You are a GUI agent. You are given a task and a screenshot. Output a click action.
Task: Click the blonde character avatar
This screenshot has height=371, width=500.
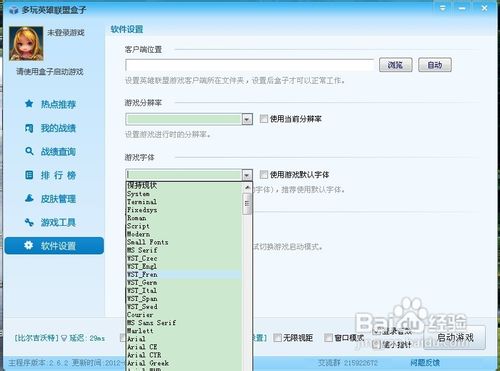click(x=26, y=43)
